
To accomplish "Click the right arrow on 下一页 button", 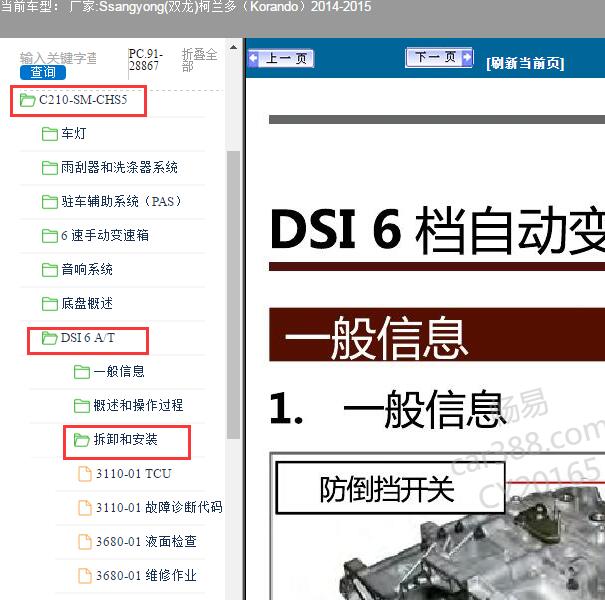I will [467, 57].
